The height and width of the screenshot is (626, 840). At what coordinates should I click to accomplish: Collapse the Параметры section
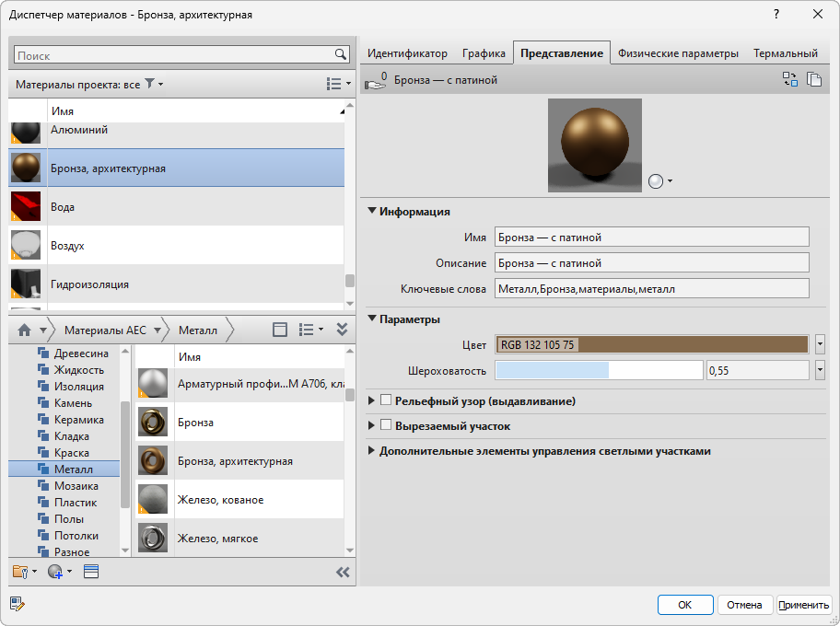click(372, 319)
